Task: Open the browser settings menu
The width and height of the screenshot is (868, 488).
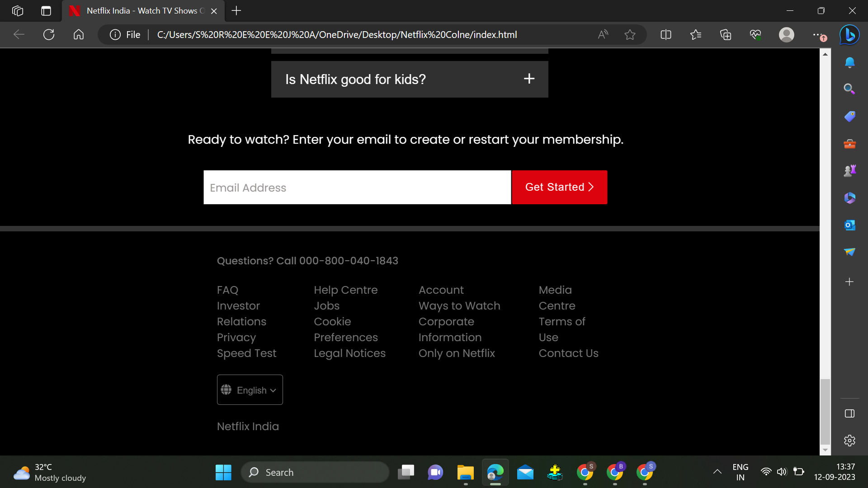Action: tap(818, 34)
